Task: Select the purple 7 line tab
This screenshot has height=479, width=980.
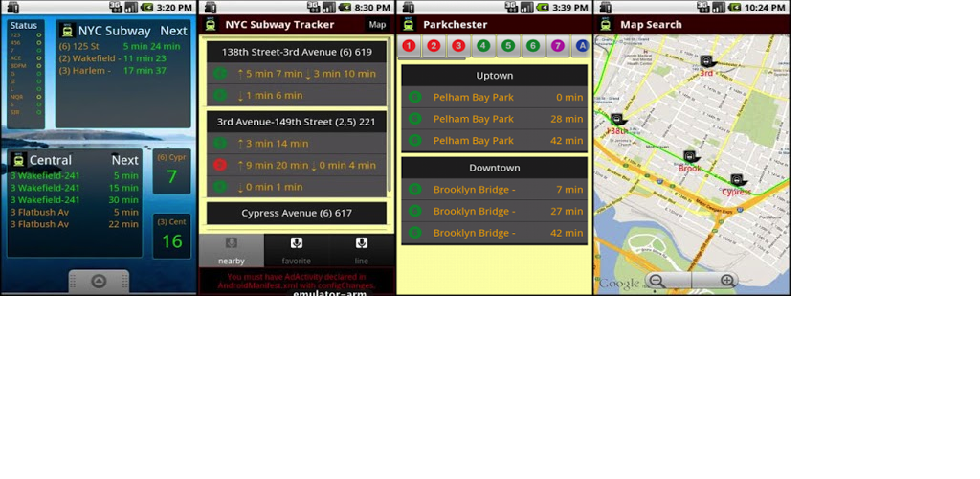Action: [x=558, y=46]
